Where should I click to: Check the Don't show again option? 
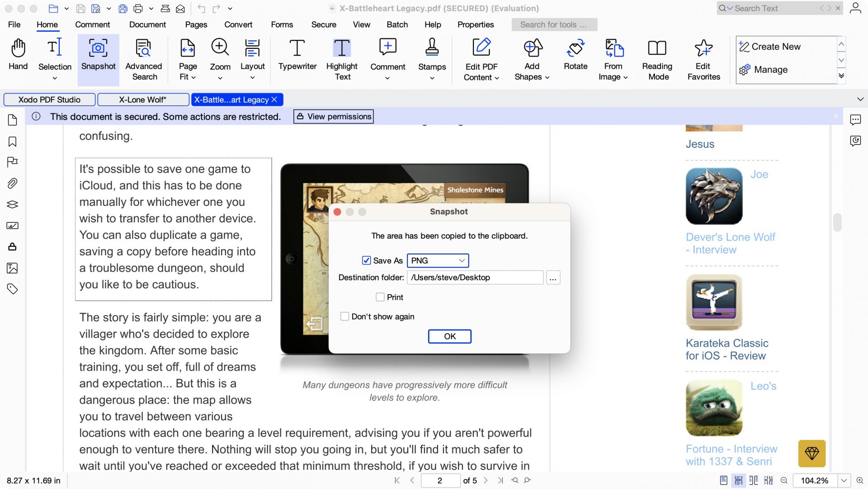(345, 316)
